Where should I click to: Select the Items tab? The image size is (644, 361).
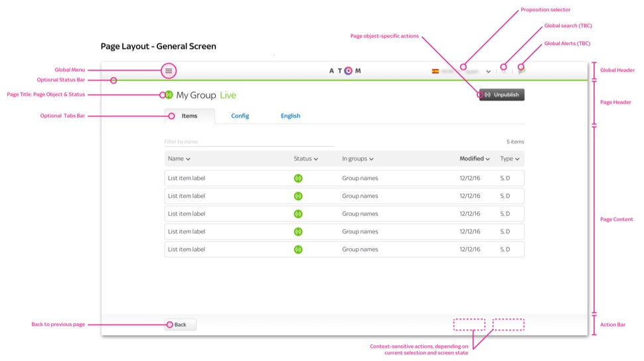(x=189, y=116)
